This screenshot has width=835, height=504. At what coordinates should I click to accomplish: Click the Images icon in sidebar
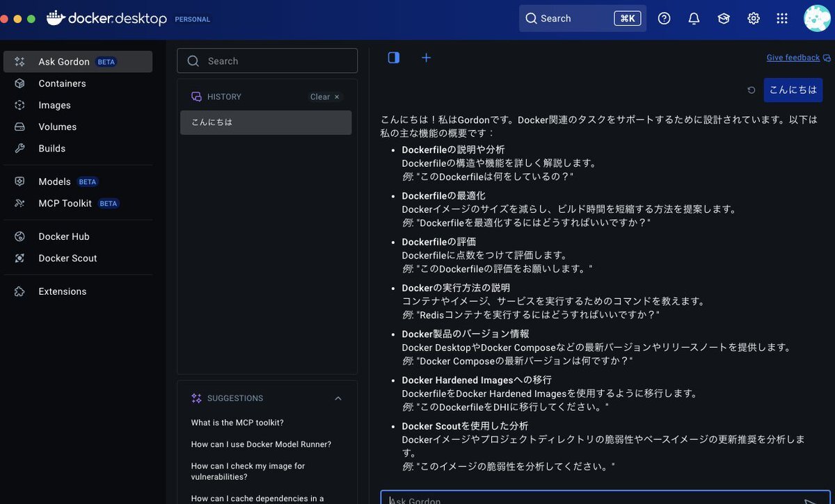coord(20,105)
